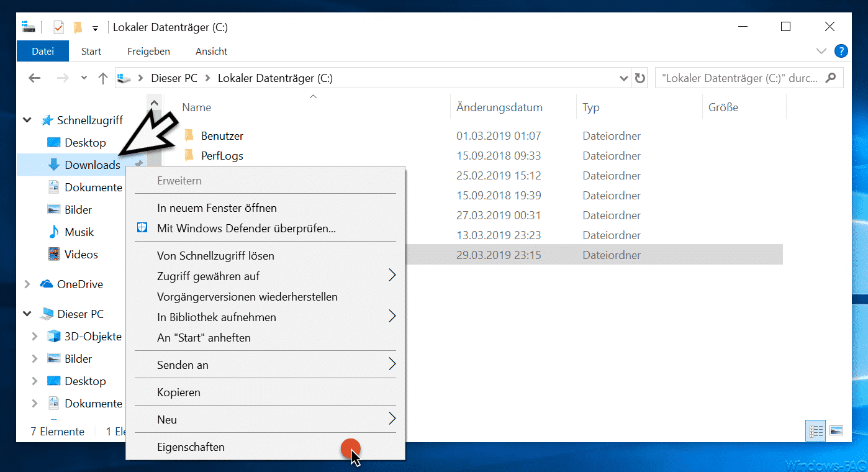
Task: Go forward with the forward arrow
Action: click(x=63, y=78)
